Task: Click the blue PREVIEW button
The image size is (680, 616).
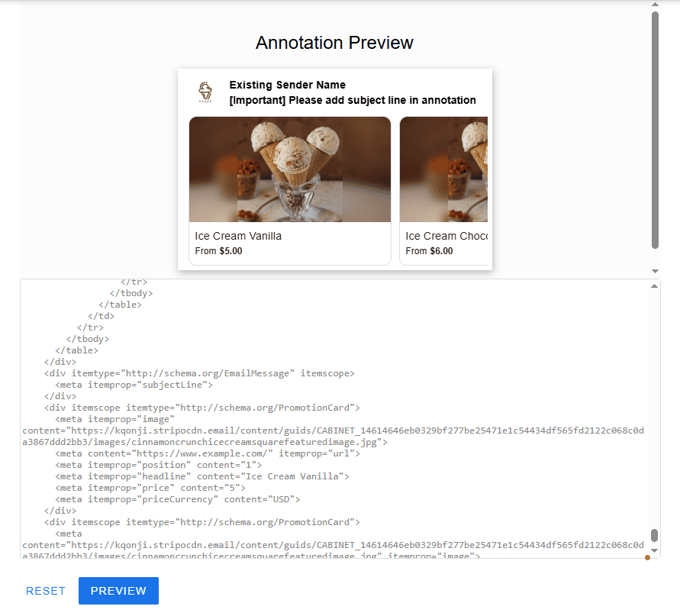Action: tap(118, 591)
